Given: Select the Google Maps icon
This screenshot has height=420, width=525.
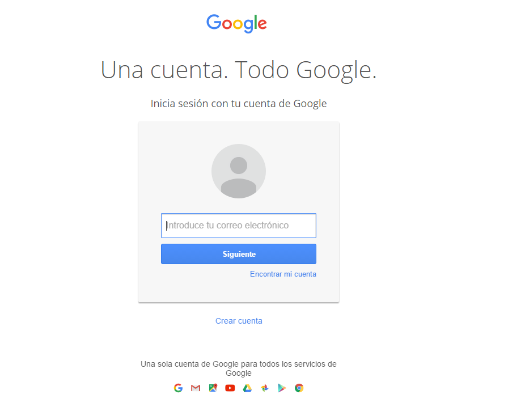Looking at the screenshot, I should pyautogui.click(x=213, y=388).
